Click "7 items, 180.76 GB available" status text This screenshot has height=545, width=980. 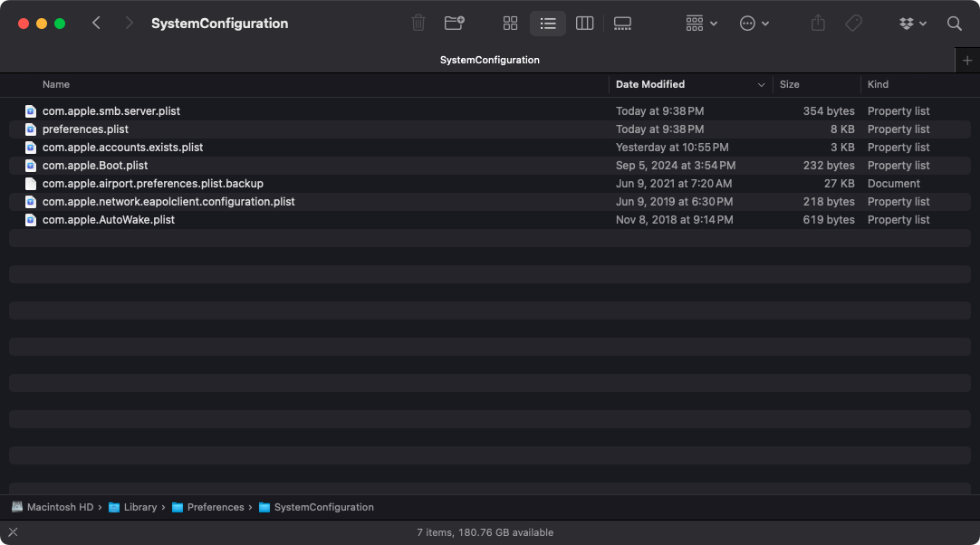[485, 532]
